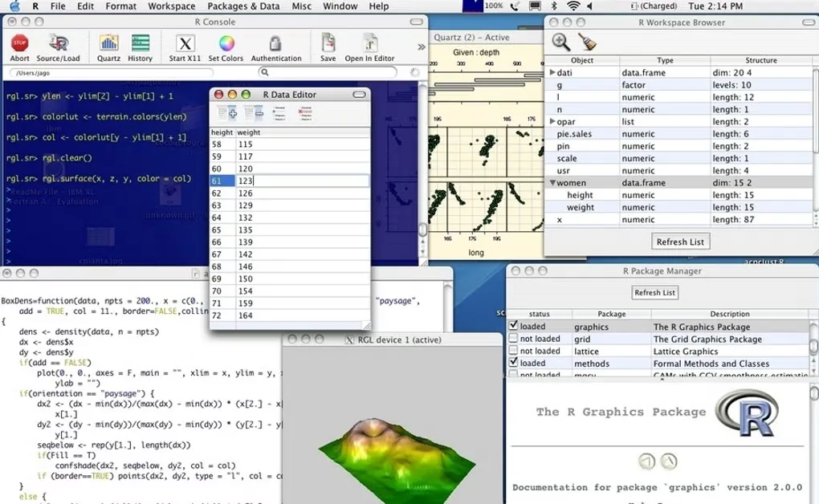Screen dimensions: 819x504
Task: Open the File menu
Action: (x=58, y=6)
